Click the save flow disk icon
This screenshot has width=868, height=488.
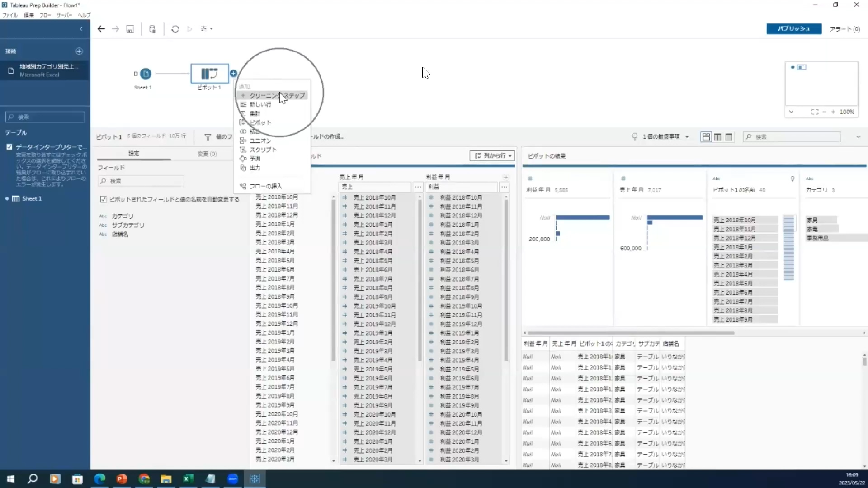click(x=130, y=29)
